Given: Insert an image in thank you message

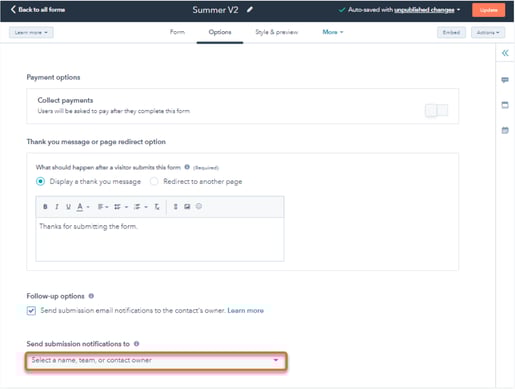Looking at the screenshot, I should 187,207.
